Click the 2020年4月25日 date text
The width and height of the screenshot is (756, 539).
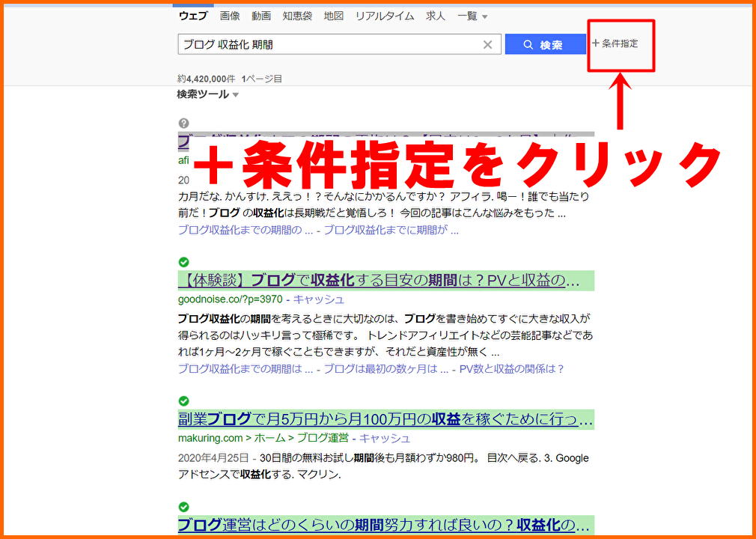point(213,457)
